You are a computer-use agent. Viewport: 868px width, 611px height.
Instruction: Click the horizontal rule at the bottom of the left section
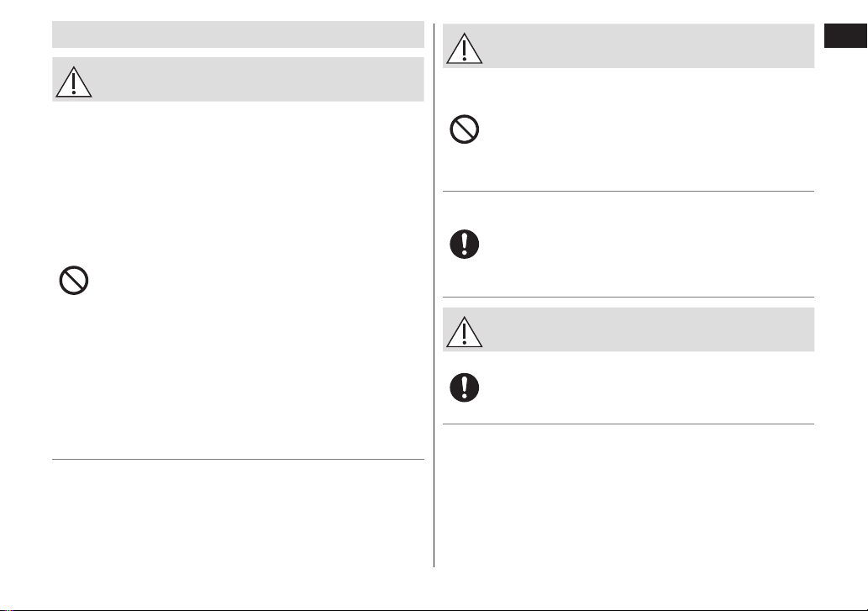[238, 459]
